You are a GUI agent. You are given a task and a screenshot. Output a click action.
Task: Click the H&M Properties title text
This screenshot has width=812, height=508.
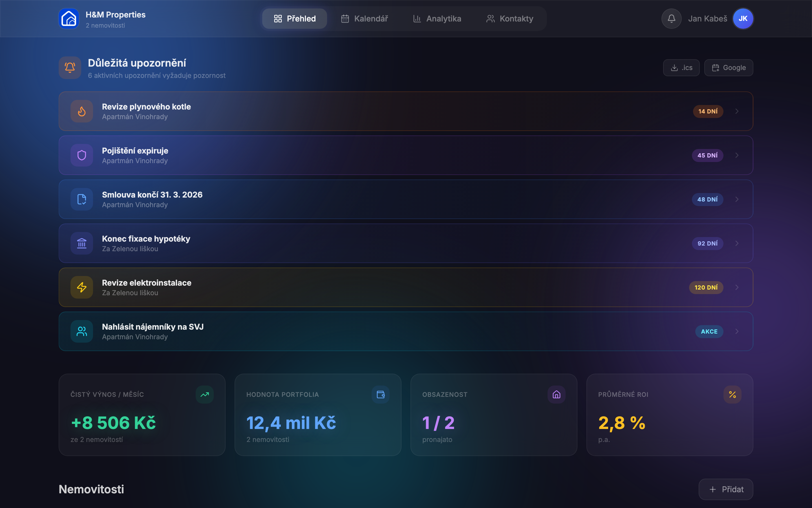pyautogui.click(x=115, y=14)
